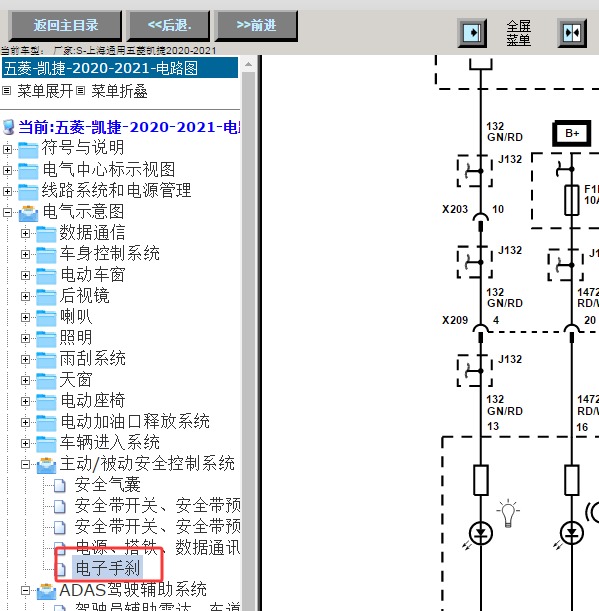This screenshot has height=611, width=599.
Task: Click the page icon next to 安全气囊
Action: click(60, 486)
